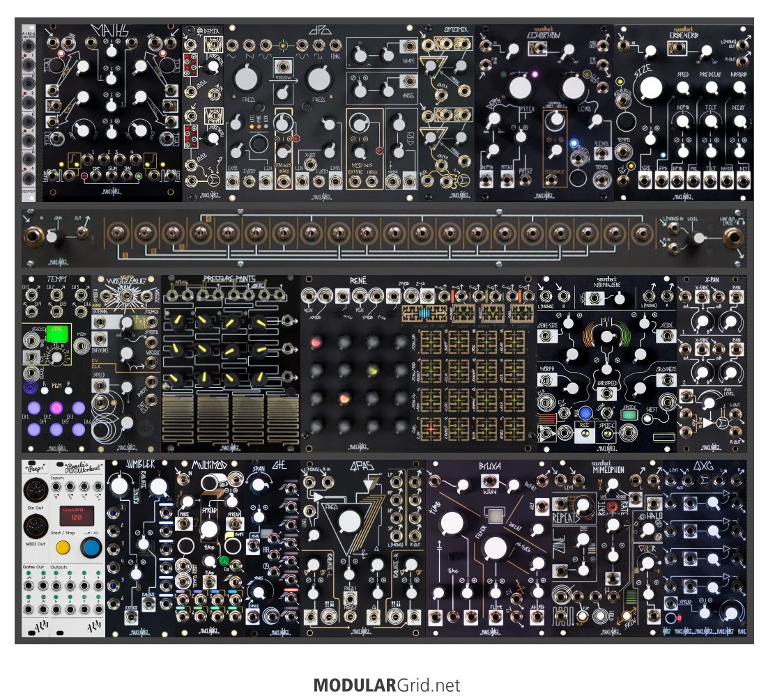Adjust QPAS large FREQ knob
The image size is (775, 700).
pyautogui.click(x=349, y=523)
